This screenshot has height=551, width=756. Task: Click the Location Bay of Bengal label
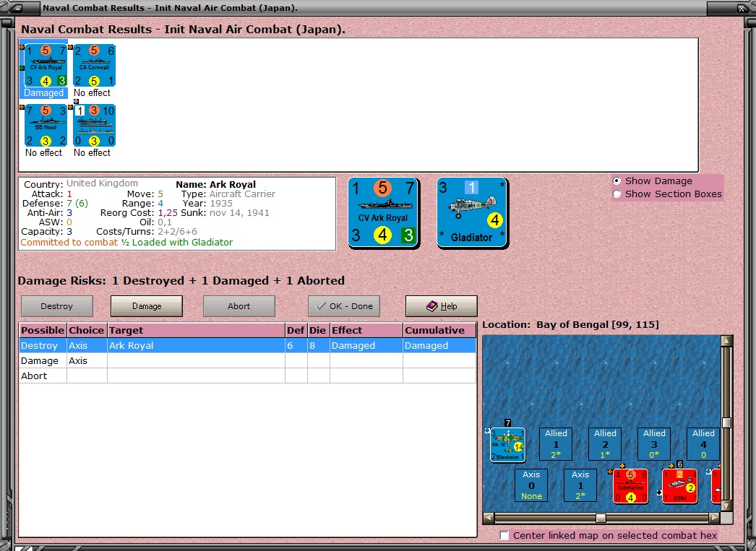point(570,325)
